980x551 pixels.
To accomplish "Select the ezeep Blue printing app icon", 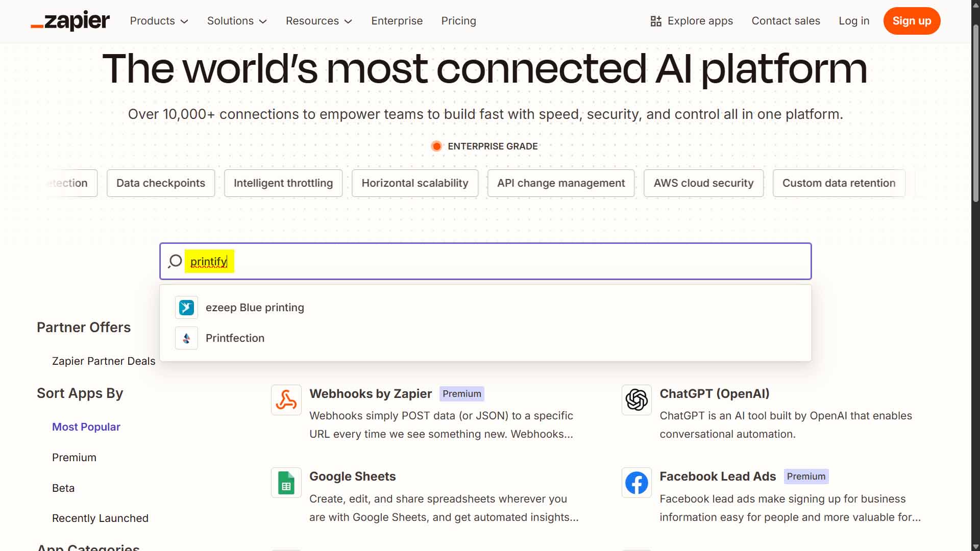I will [x=186, y=307].
